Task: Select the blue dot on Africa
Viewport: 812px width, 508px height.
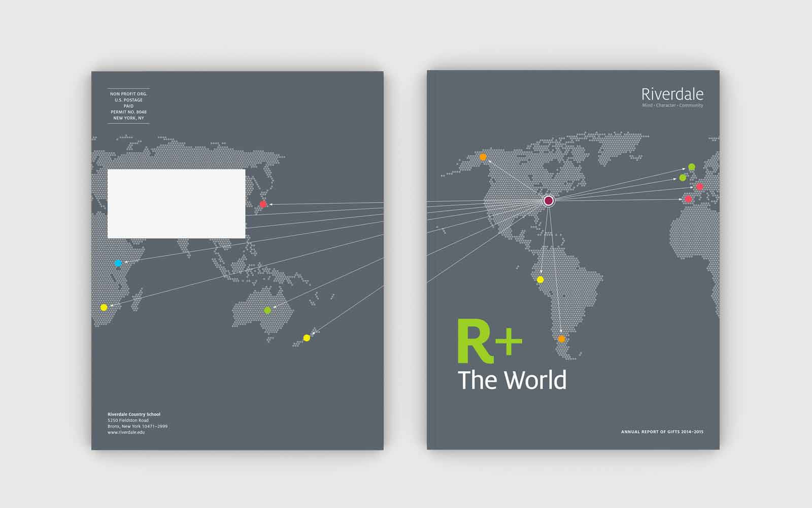Action: tap(118, 263)
